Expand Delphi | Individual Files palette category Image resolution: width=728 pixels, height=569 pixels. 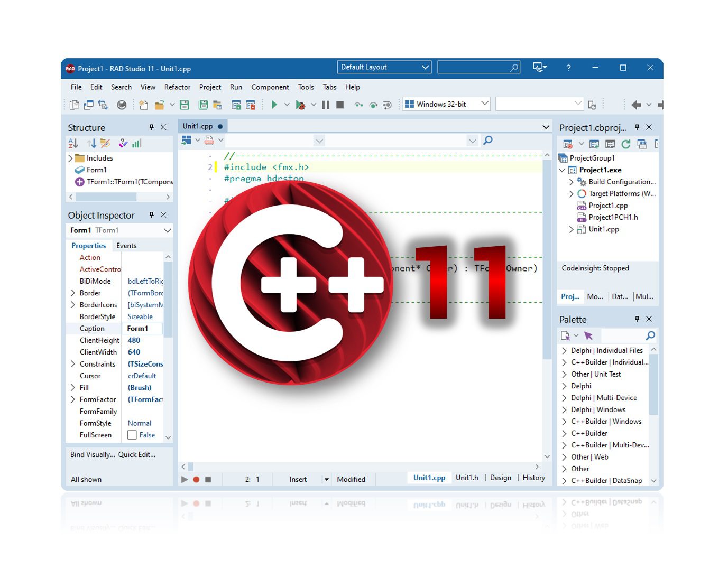coord(564,350)
